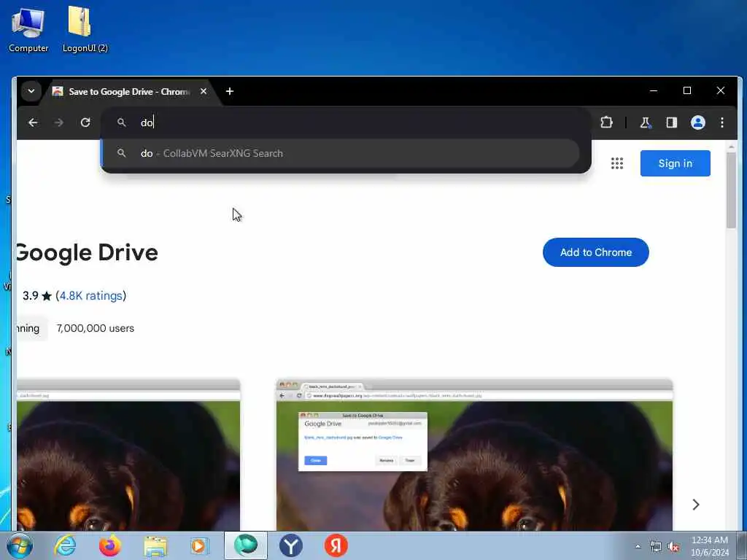Close the Save to Google Drive tab
Image resolution: width=747 pixels, height=560 pixels.
click(x=204, y=91)
